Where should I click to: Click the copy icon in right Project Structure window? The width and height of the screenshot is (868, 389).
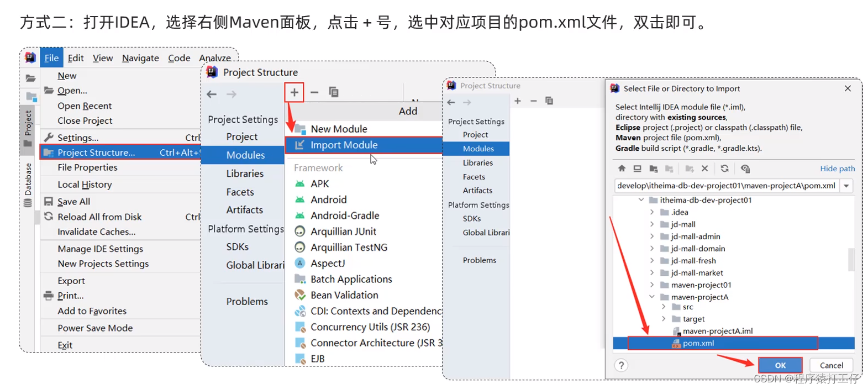point(549,101)
